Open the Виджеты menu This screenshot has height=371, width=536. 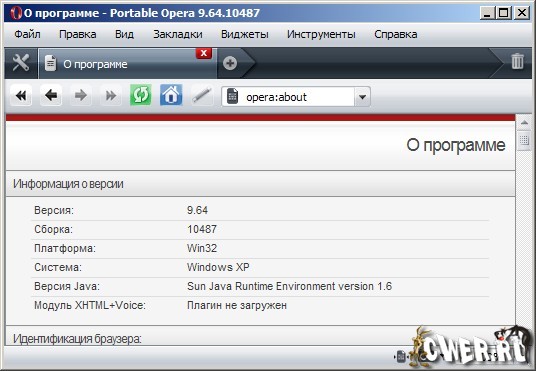pyautogui.click(x=245, y=34)
